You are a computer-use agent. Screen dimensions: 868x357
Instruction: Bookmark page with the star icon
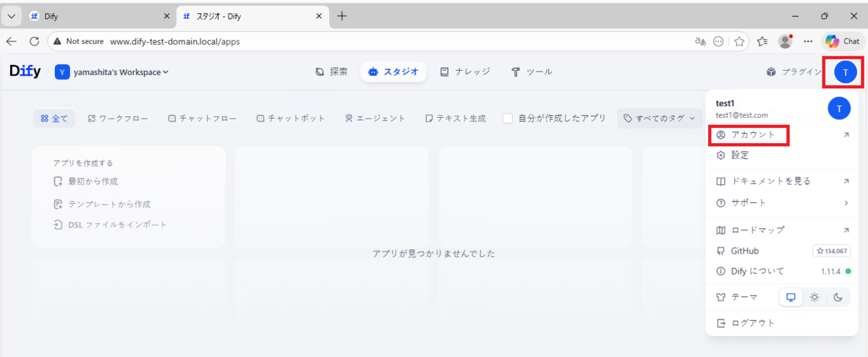(x=739, y=42)
